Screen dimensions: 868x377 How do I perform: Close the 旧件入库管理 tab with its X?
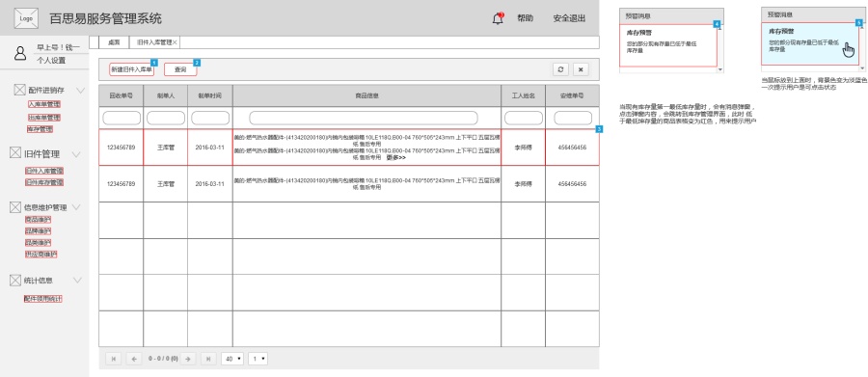175,42
